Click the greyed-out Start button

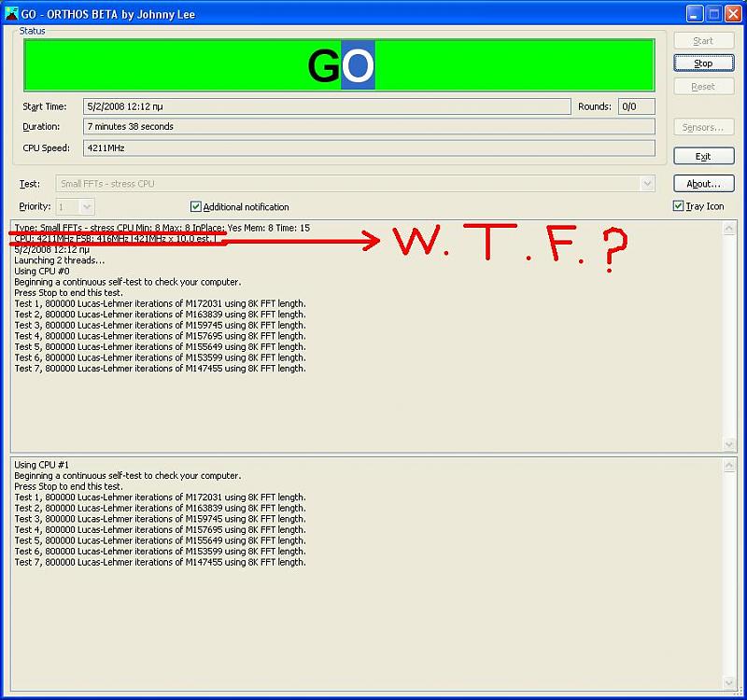point(704,41)
